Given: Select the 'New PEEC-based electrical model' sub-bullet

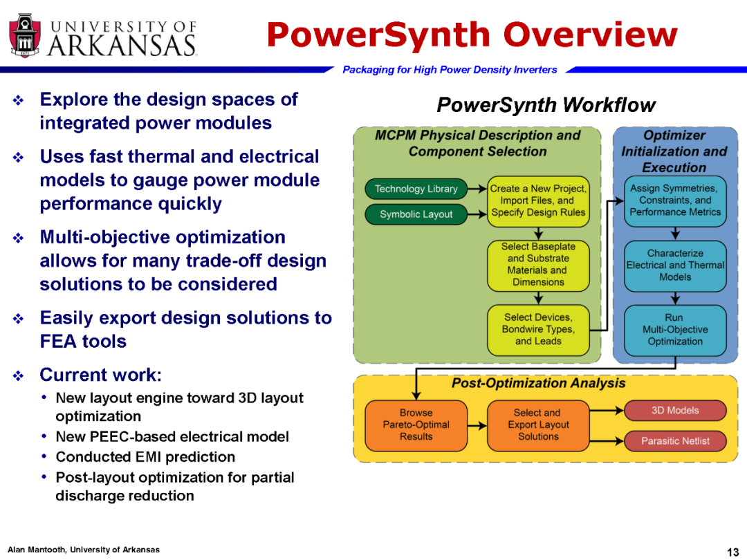Looking at the screenshot, I should (x=172, y=437).
